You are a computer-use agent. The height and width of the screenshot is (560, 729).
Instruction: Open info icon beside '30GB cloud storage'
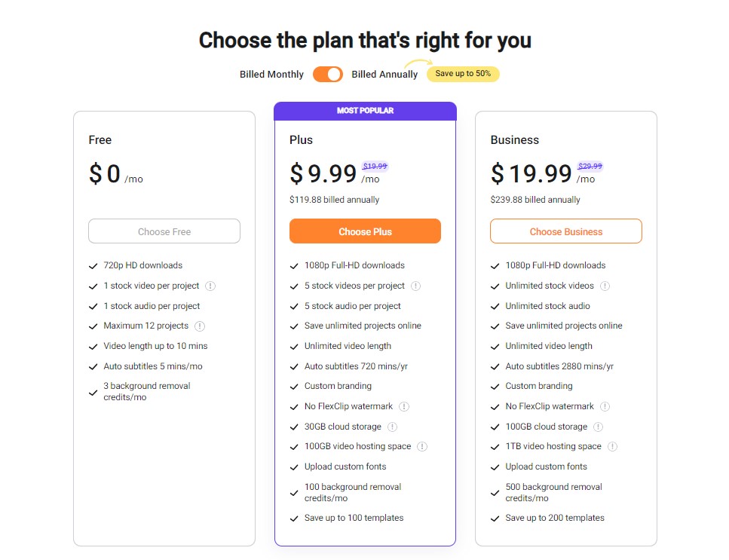coord(393,427)
